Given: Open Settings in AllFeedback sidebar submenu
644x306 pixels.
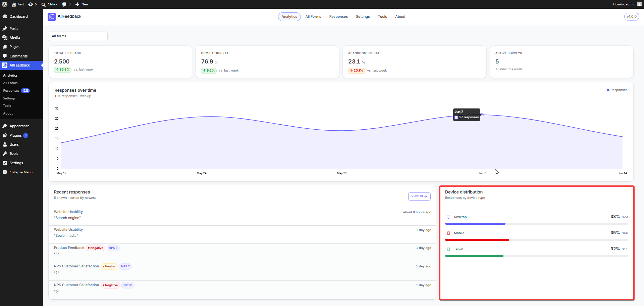Looking at the screenshot, I should point(9,98).
